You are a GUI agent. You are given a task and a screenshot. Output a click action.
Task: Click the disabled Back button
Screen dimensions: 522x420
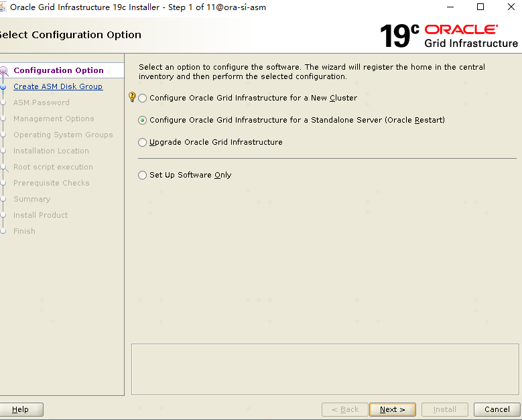345,409
